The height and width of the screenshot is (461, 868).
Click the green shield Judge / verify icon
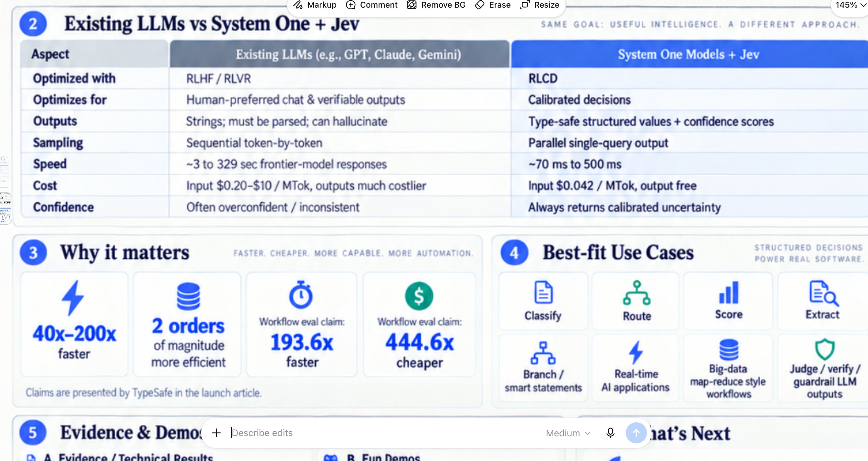click(825, 349)
